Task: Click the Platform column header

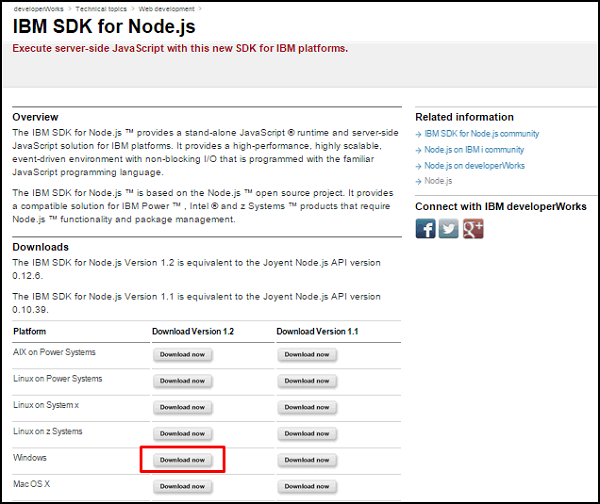Action: tap(29, 331)
